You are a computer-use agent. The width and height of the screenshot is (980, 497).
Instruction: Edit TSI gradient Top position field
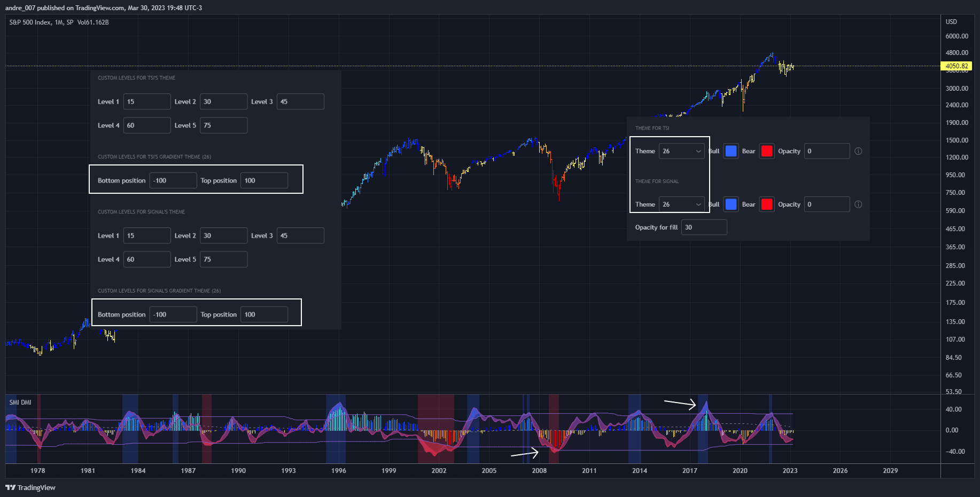(x=265, y=180)
